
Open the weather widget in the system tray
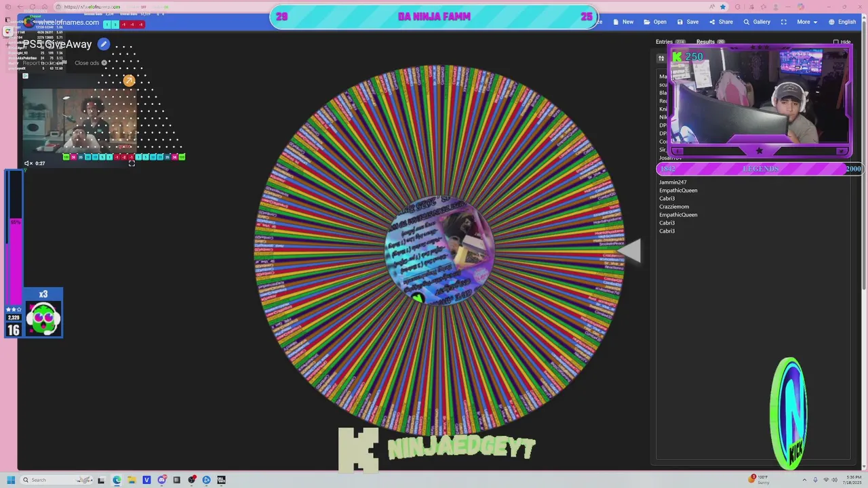click(x=759, y=480)
